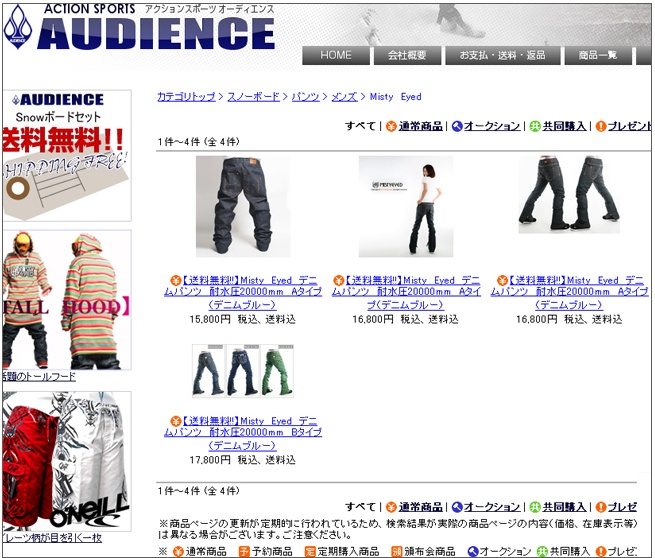This screenshot has height=558, width=655.
Task: Go to カテゴリトップ breadcrumb link
Action: pos(186,97)
